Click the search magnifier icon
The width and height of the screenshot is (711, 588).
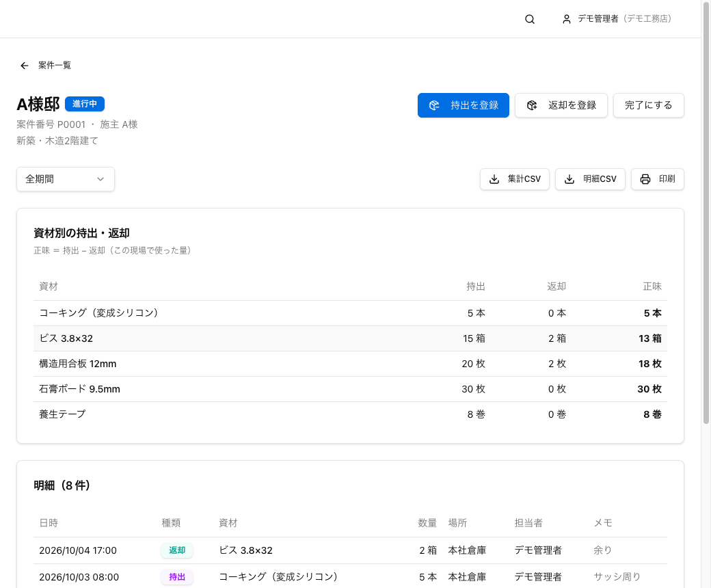[x=530, y=19]
